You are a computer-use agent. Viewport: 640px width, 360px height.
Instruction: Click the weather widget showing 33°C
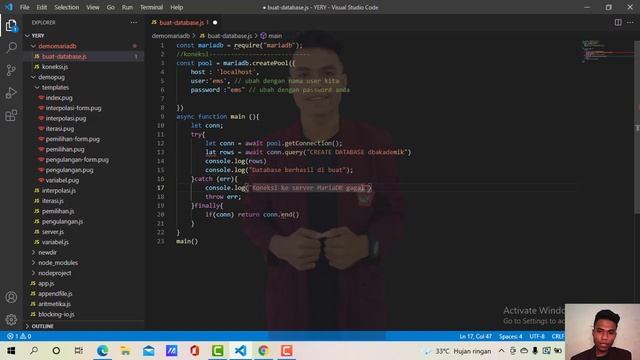457,351
